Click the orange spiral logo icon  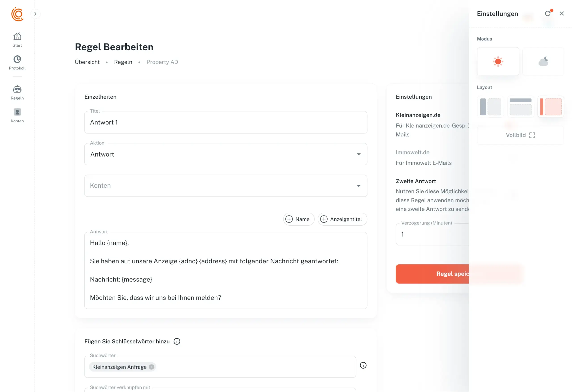[17, 14]
